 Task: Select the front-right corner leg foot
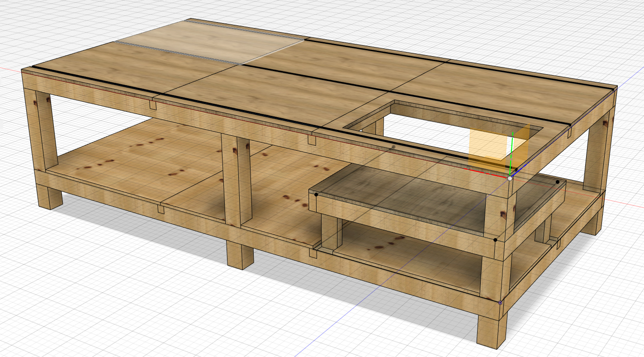[492, 330]
